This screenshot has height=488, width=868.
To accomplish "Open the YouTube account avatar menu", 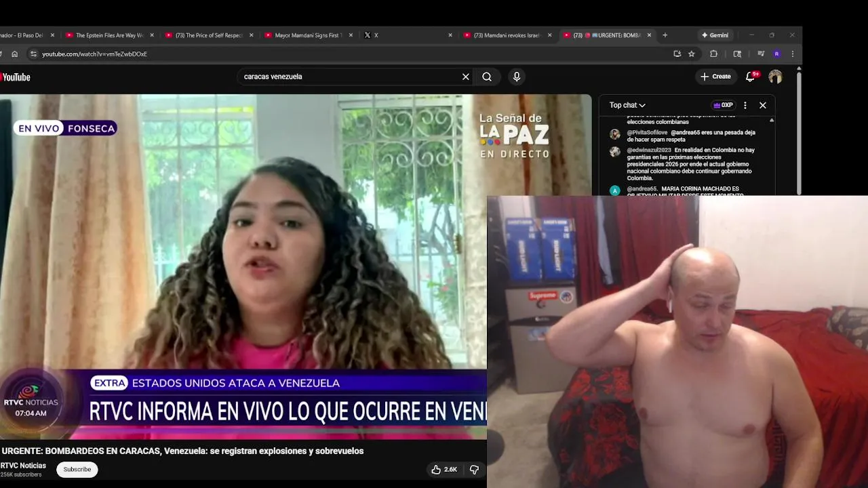I will pos(775,77).
